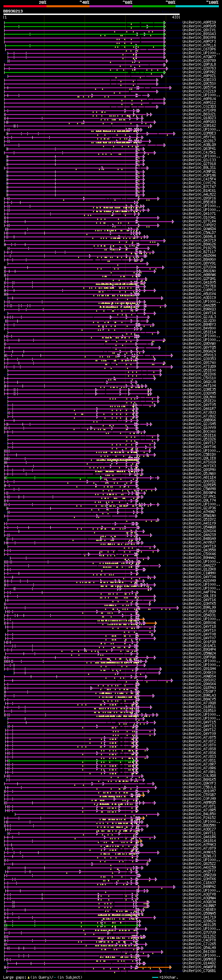Click the UniRef100_Q39789 label

(199, 60)
